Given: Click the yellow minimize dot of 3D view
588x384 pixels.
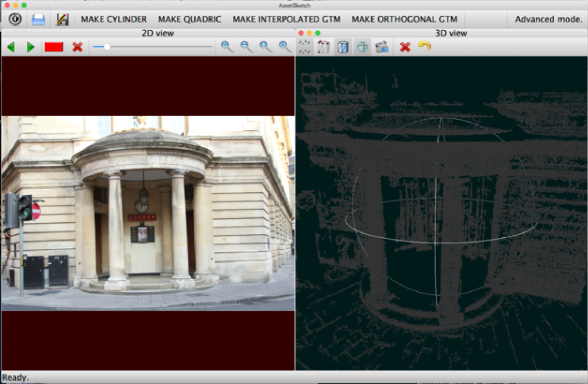Looking at the screenshot, I should point(309,33).
